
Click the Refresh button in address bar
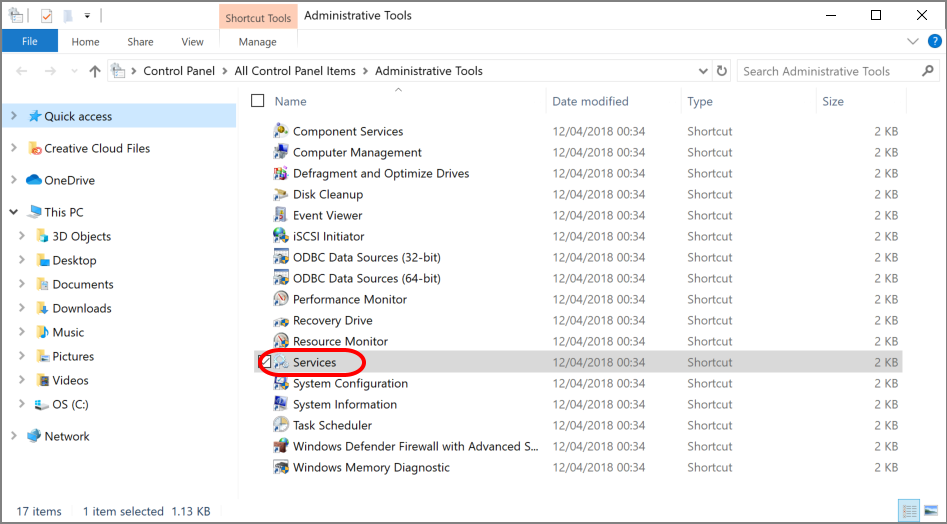click(722, 71)
